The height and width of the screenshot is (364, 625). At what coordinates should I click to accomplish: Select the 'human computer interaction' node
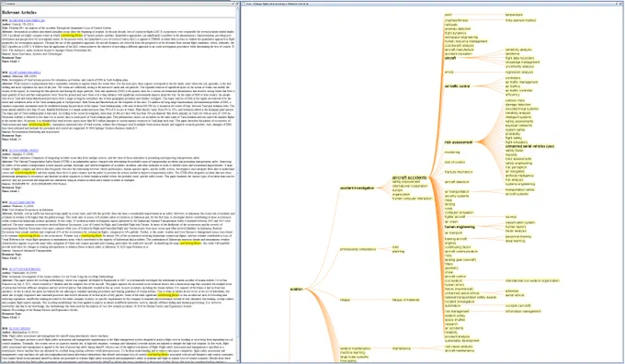(x=412, y=199)
